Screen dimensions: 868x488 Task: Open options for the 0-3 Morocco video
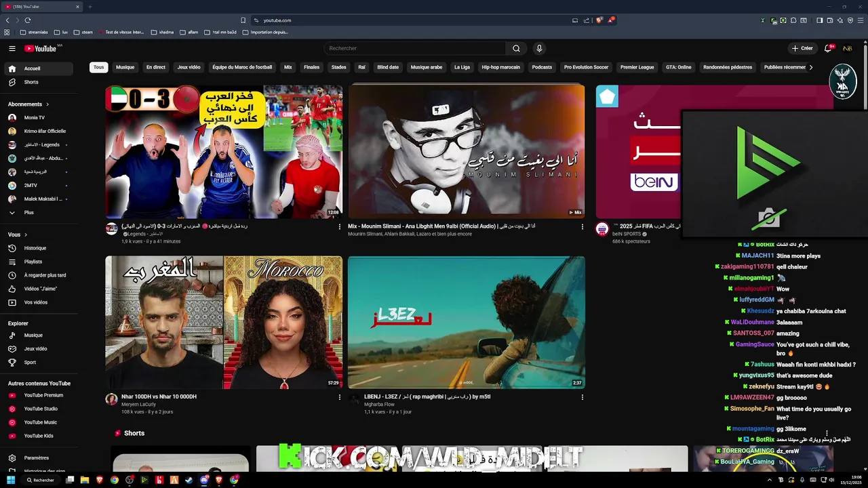(340, 227)
